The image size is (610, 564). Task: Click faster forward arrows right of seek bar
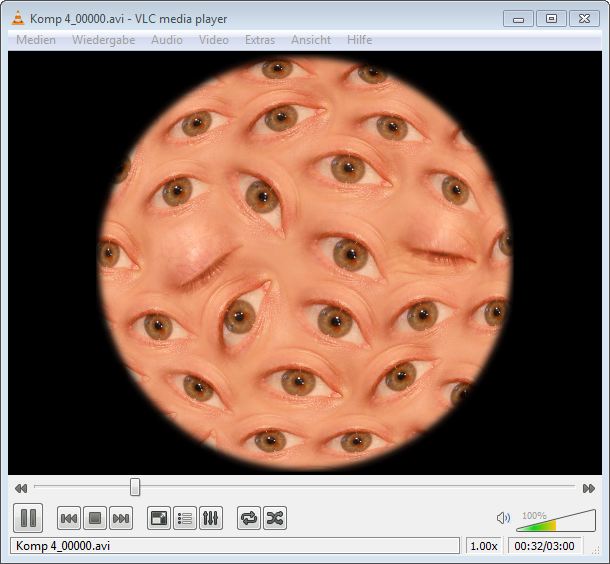(589, 488)
